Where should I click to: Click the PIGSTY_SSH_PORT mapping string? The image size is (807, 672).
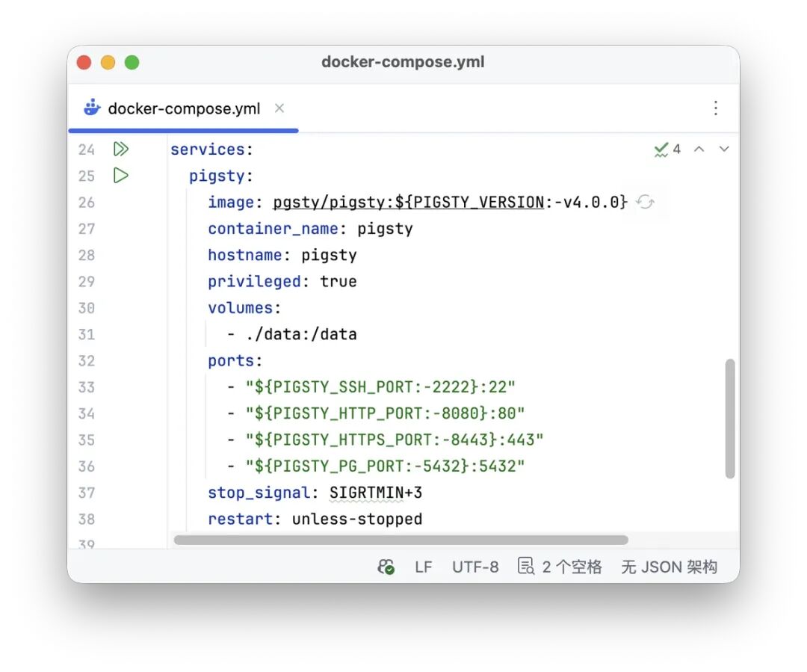pyautogui.click(x=380, y=387)
